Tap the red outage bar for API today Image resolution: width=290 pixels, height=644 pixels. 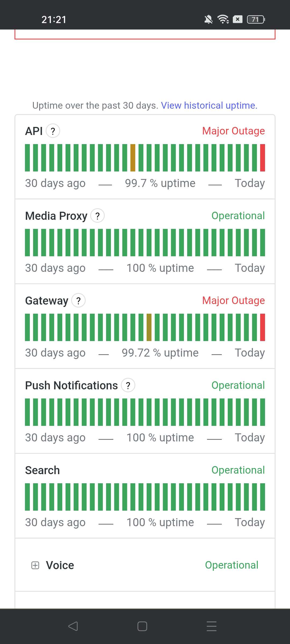click(263, 158)
